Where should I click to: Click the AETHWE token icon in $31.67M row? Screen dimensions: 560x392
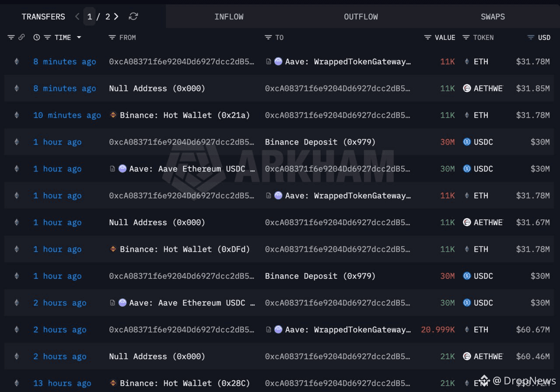point(467,222)
